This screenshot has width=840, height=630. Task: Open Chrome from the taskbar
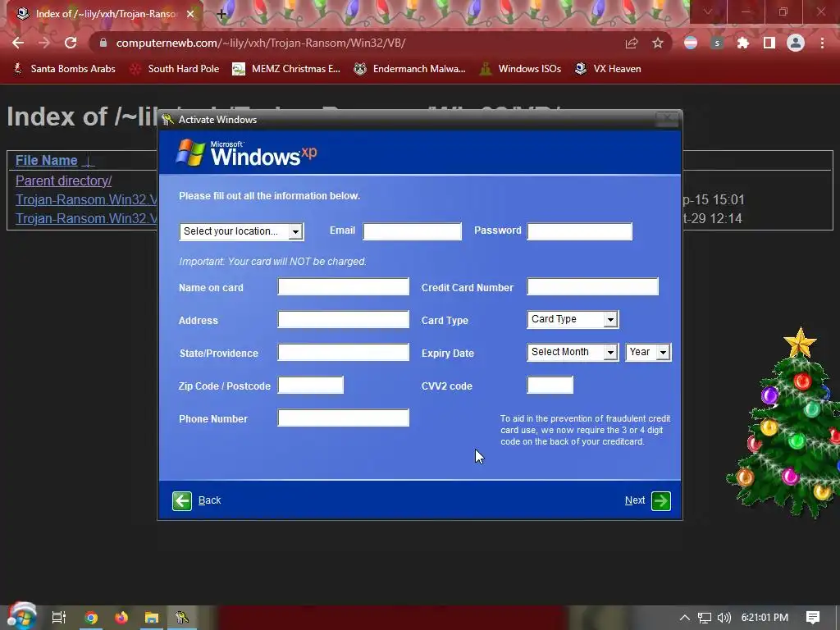(x=91, y=618)
